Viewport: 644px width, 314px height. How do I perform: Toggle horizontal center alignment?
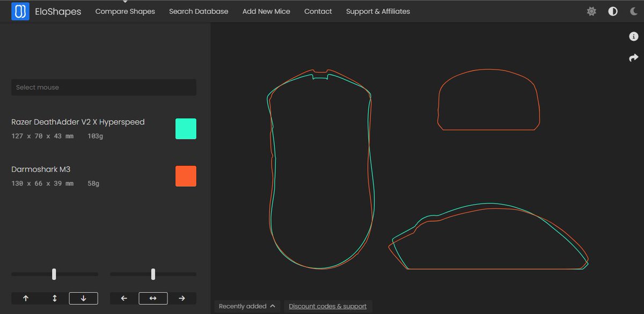coord(152,298)
